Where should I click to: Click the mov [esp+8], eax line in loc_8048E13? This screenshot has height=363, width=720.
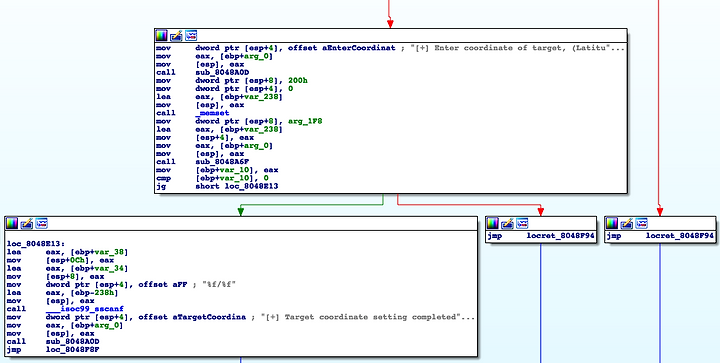pyautogui.click(x=56, y=277)
